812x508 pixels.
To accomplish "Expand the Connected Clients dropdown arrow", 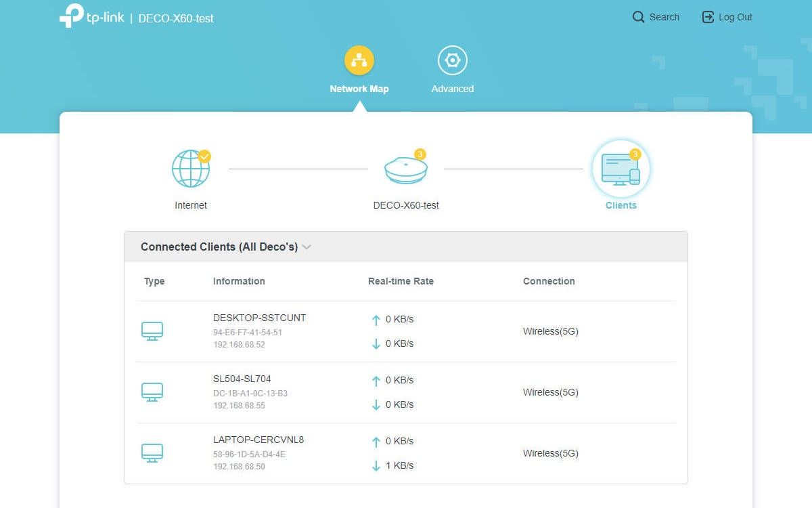I will pyautogui.click(x=307, y=247).
